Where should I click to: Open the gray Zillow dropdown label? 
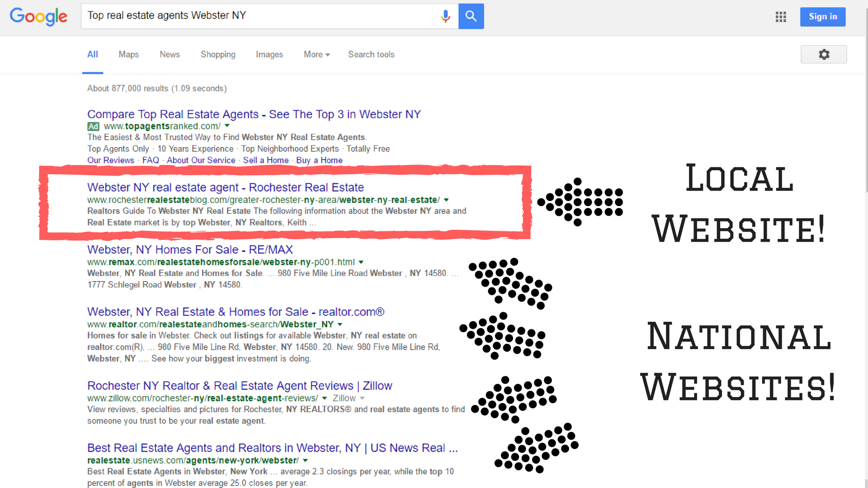pyautogui.click(x=349, y=398)
